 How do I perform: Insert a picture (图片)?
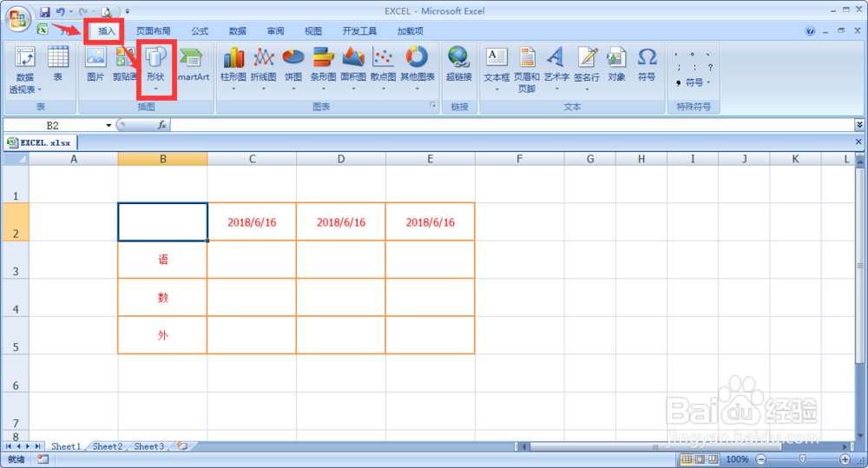95,65
